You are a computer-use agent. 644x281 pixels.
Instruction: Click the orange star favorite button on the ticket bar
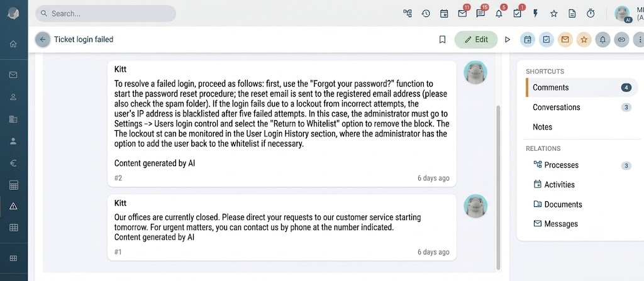(584, 40)
